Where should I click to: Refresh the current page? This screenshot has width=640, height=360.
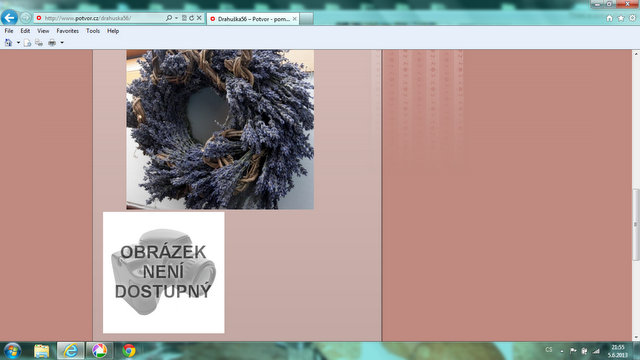click(x=191, y=18)
